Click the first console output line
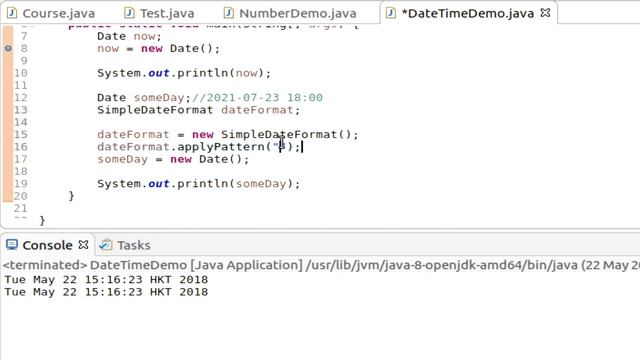Image resolution: width=640 pixels, height=360 pixels. tap(106, 280)
